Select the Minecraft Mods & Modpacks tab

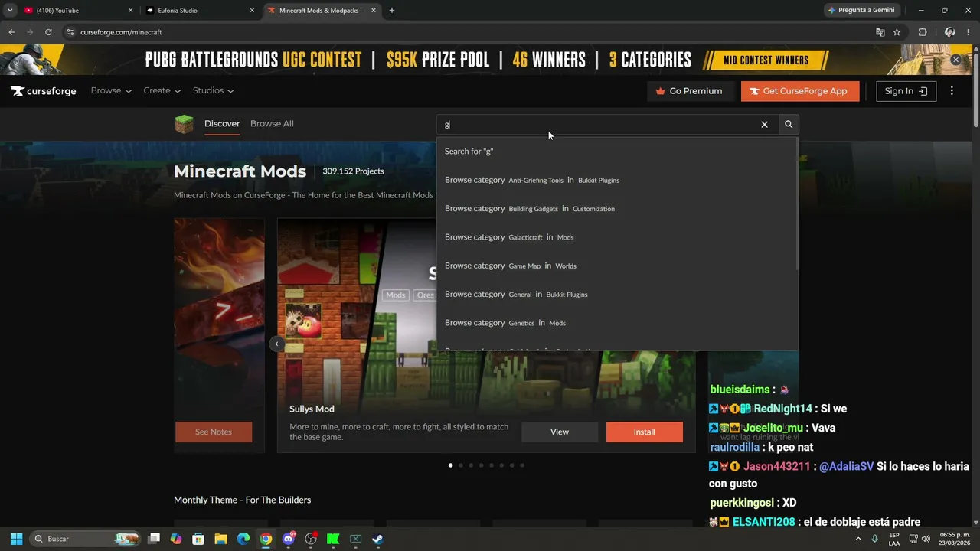click(x=322, y=11)
